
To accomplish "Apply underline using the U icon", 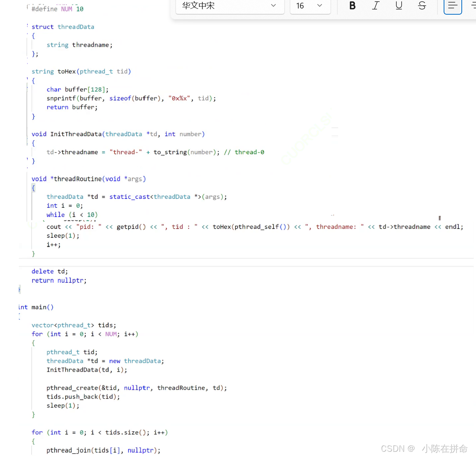I will click(399, 6).
